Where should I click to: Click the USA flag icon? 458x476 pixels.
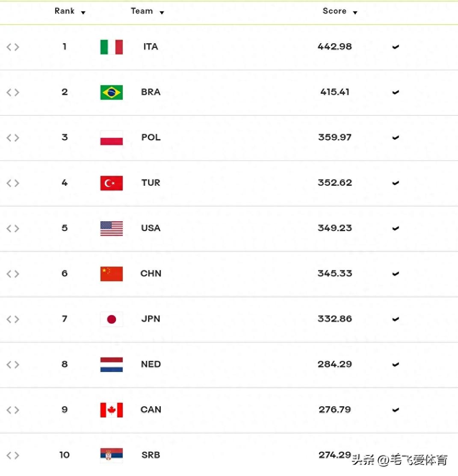click(x=111, y=229)
